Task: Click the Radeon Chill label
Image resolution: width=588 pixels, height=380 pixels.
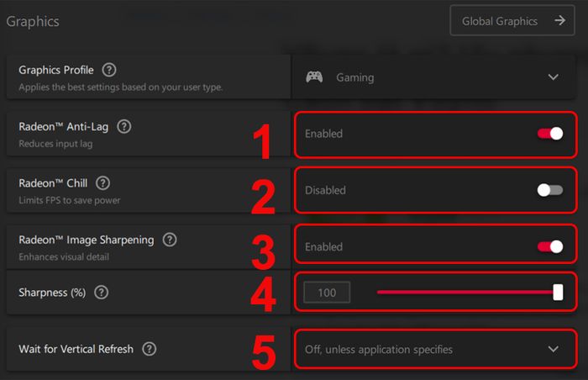Action: (x=53, y=183)
